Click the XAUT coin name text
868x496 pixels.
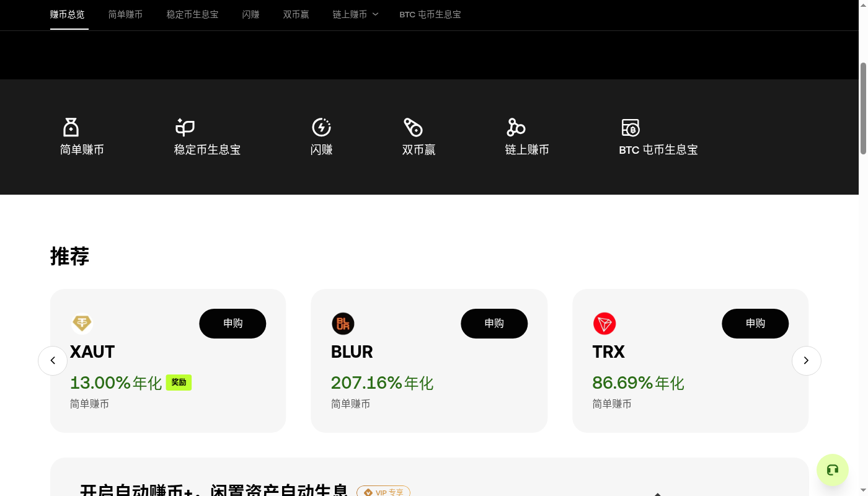(x=92, y=352)
